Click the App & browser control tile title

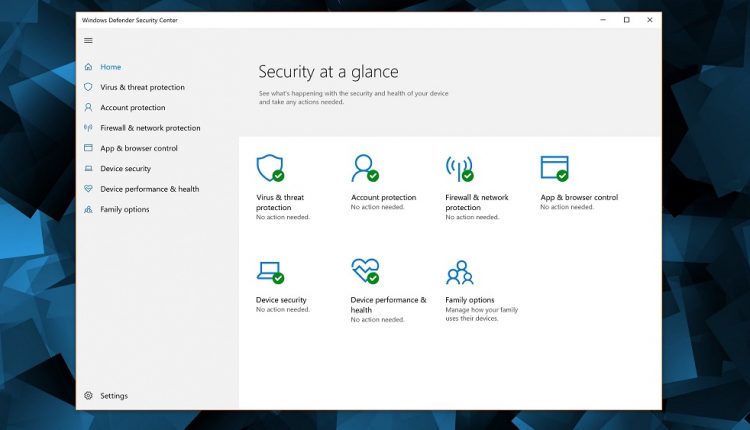(579, 197)
